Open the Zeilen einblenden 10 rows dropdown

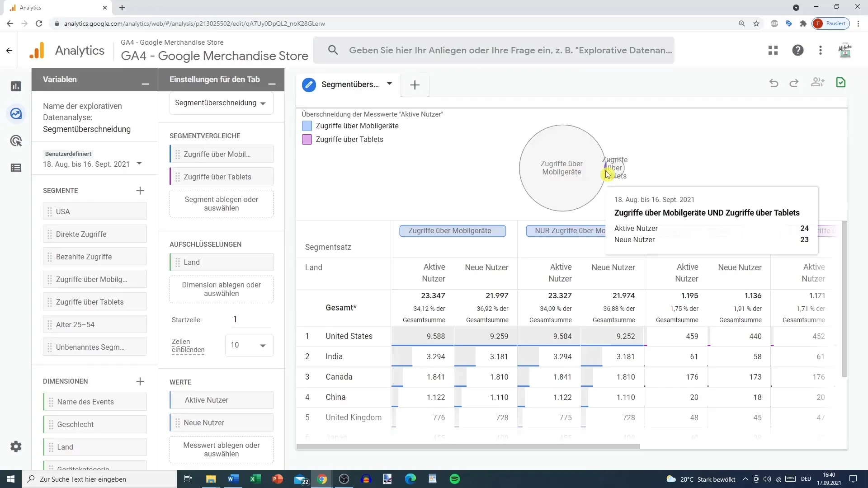pyautogui.click(x=249, y=345)
